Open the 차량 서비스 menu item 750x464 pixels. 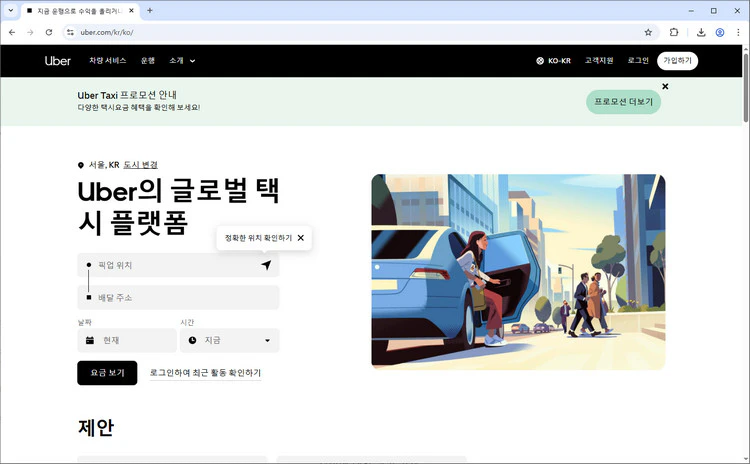[x=108, y=61]
